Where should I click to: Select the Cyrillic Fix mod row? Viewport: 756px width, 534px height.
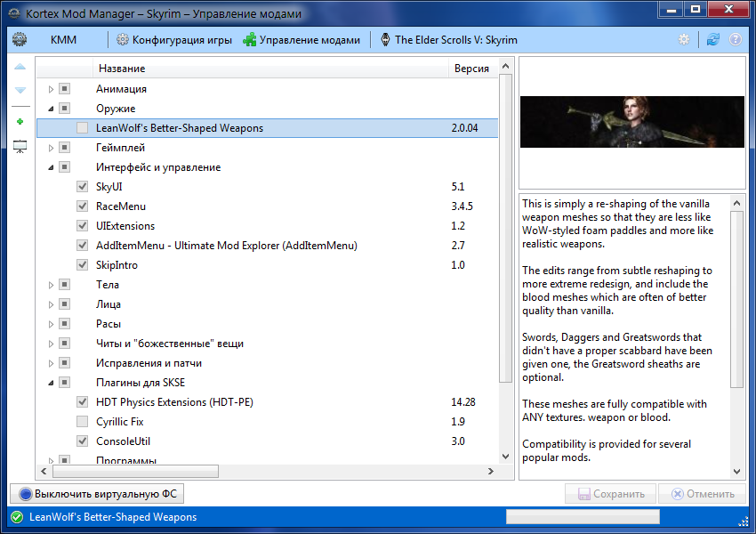(x=268, y=422)
